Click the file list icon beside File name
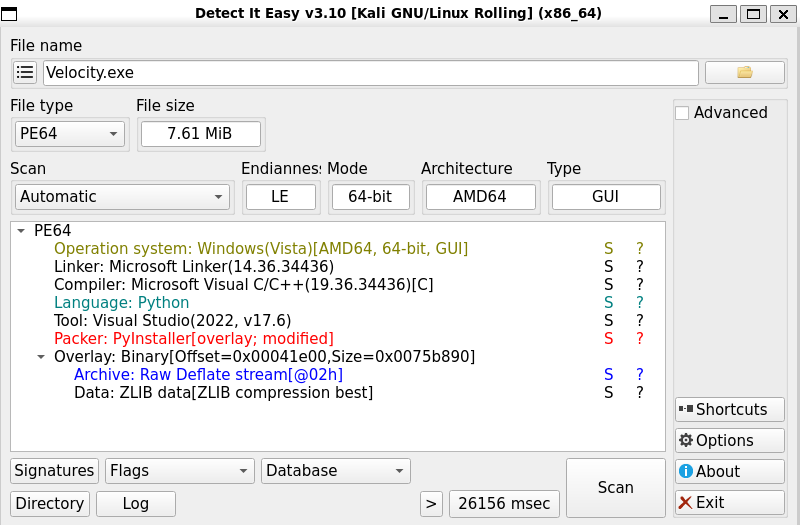This screenshot has width=800, height=525. click(x=25, y=73)
